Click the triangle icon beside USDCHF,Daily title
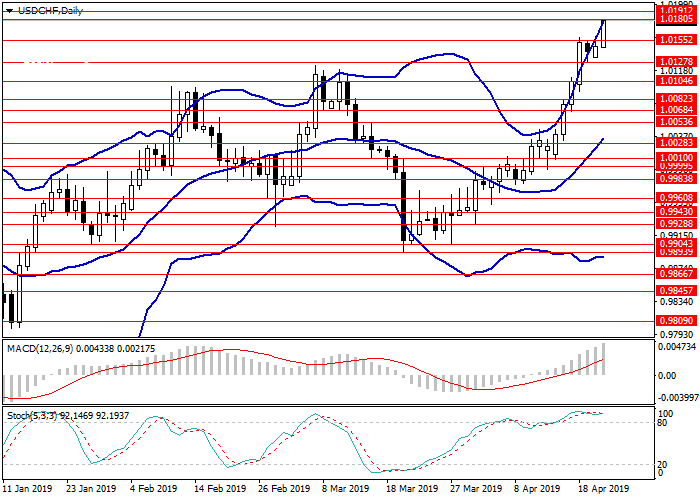Screen dimensions: 700x500 7,10
